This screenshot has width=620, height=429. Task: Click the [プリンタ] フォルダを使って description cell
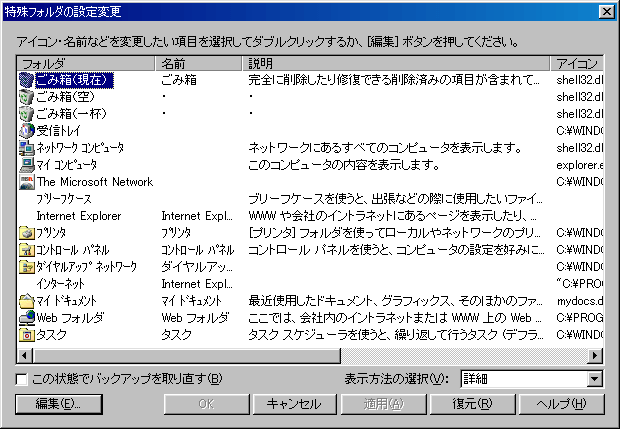[x=394, y=233]
